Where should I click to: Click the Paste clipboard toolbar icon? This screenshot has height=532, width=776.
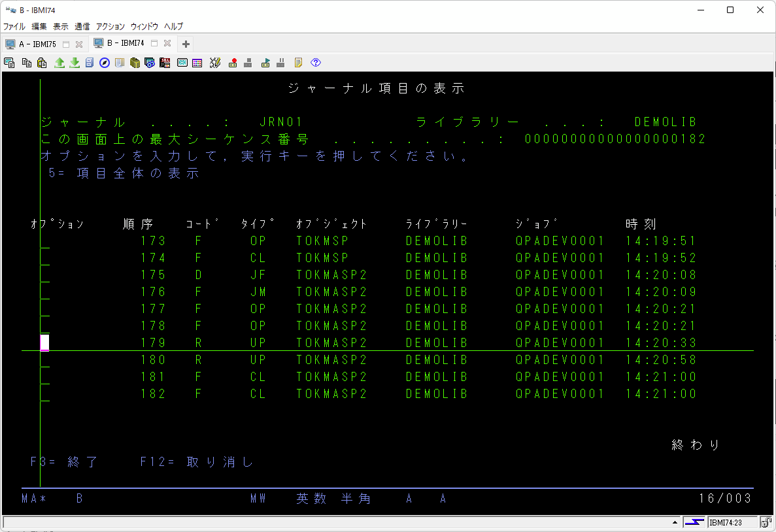point(42,63)
